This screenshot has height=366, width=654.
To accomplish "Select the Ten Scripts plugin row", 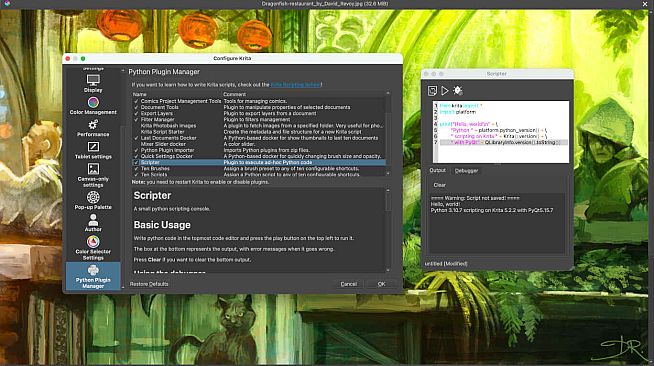I will pyautogui.click(x=259, y=174).
